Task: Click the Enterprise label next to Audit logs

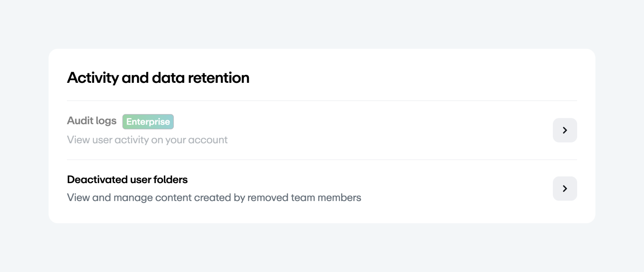Action: pyautogui.click(x=148, y=122)
